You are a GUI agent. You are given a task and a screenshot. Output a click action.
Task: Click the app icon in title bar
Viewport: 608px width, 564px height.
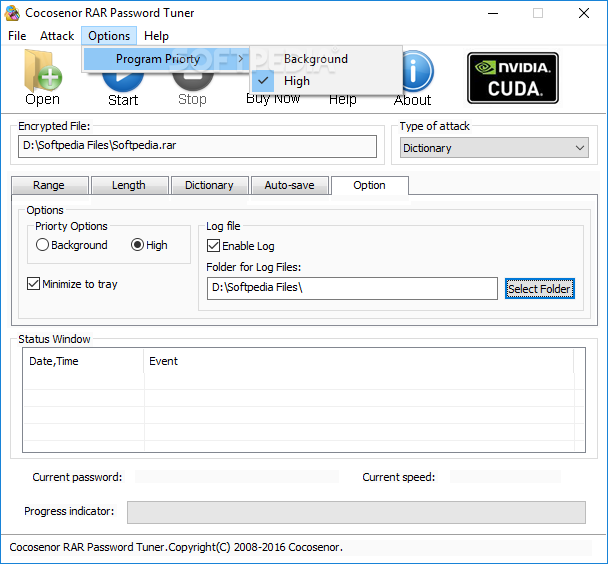point(12,13)
